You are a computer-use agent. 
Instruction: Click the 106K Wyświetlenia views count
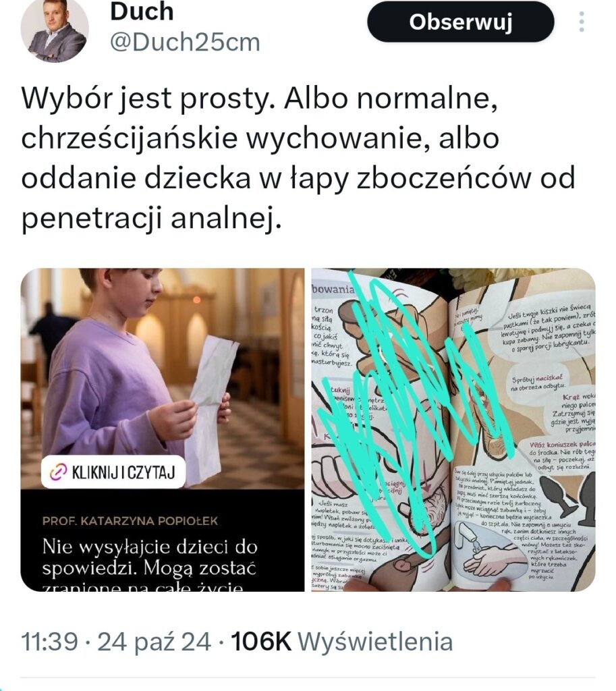tap(342, 641)
